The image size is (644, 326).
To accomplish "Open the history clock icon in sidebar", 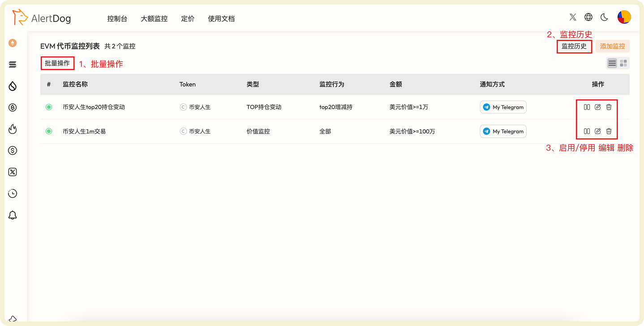I will [x=13, y=193].
